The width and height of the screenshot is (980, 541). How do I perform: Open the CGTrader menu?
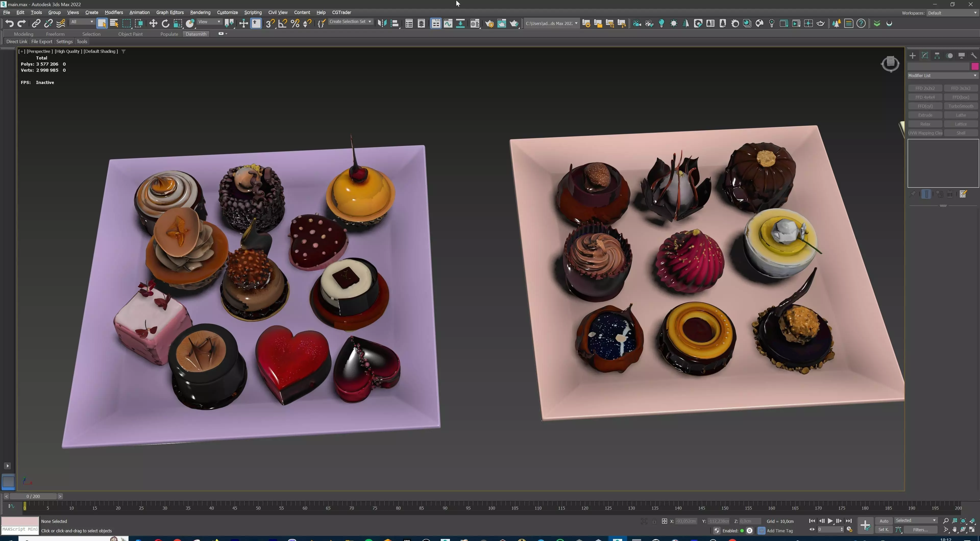[341, 13]
